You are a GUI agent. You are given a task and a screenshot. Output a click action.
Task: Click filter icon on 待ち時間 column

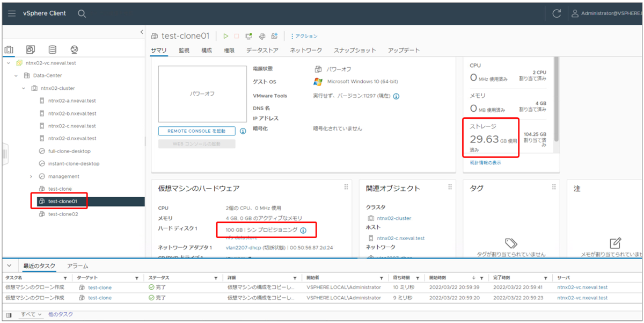(x=417, y=278)
